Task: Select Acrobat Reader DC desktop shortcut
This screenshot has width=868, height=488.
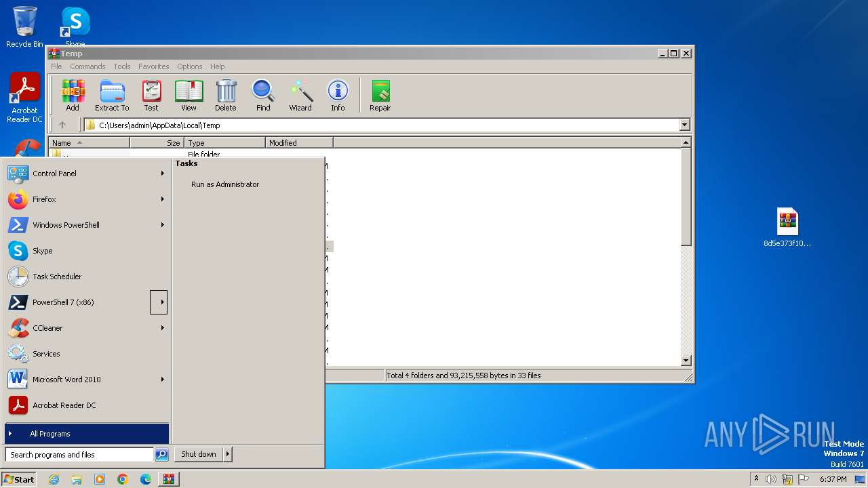Action: click(24, 98)
